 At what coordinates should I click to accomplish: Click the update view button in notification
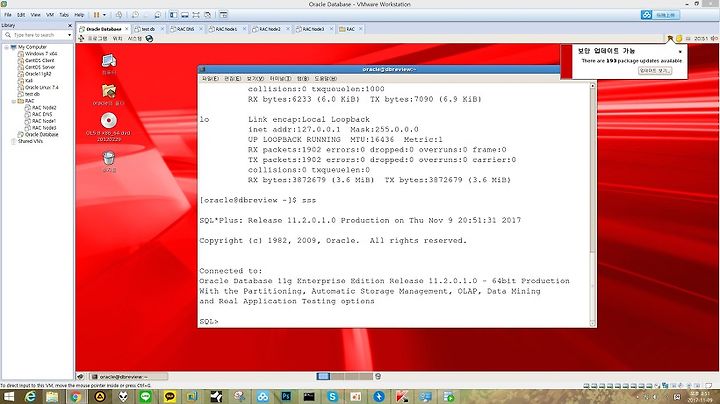click(655, 71)
